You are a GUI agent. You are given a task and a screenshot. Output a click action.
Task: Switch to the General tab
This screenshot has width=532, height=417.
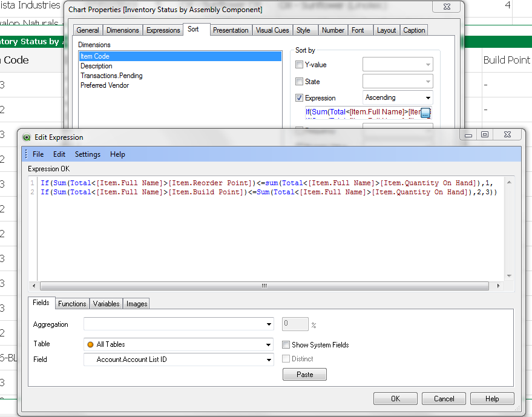click(x=88, y=30)
